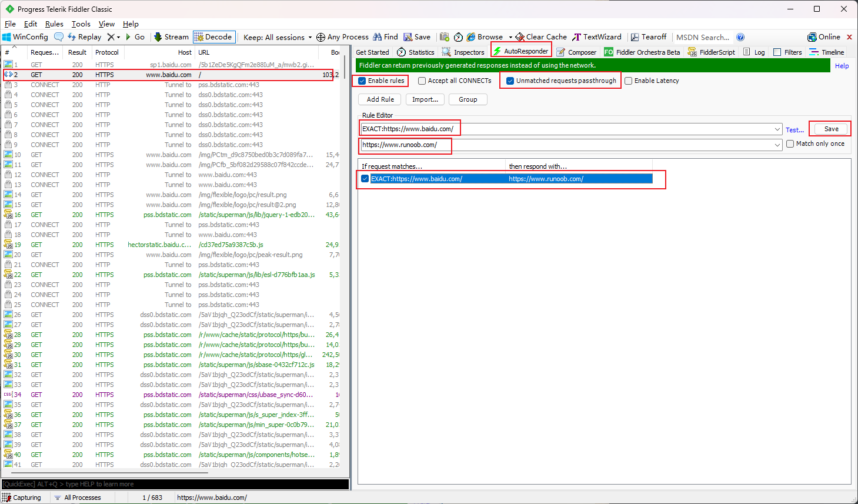Open the Help menu
The image size is (858, 504).
tap(131, 24)
